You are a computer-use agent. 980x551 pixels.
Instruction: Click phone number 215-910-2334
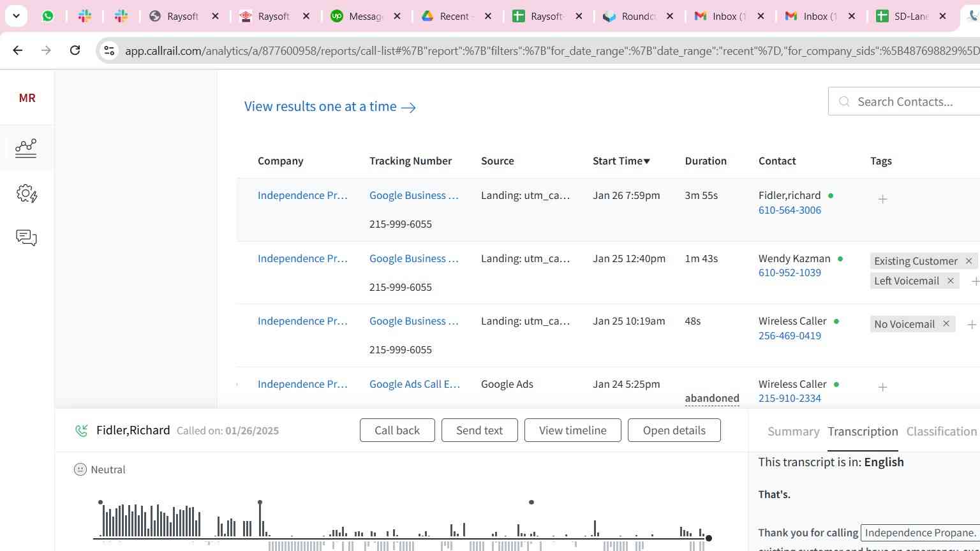pos(789,398)
